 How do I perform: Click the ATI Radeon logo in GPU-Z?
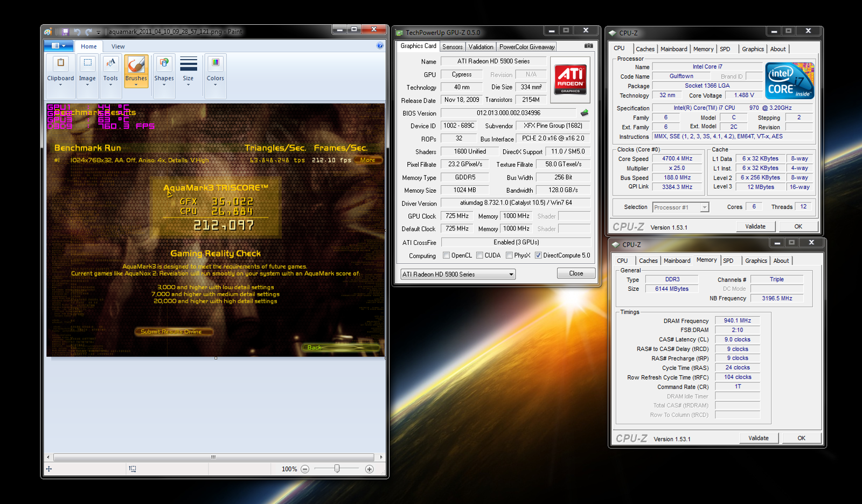[x=570, y=80]
